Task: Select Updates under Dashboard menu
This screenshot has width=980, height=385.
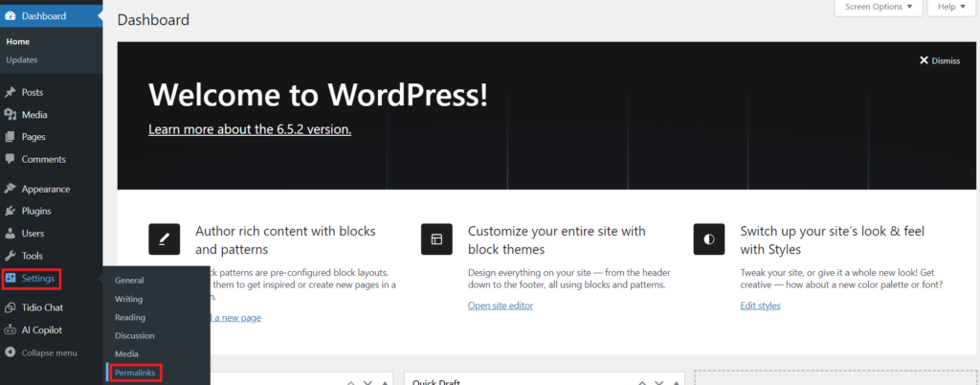Action: point(22,60)
